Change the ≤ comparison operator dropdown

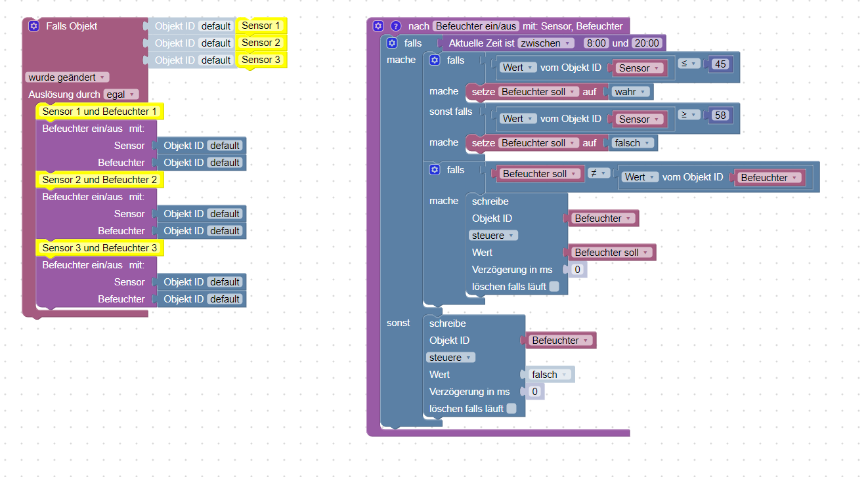point(687,64)
